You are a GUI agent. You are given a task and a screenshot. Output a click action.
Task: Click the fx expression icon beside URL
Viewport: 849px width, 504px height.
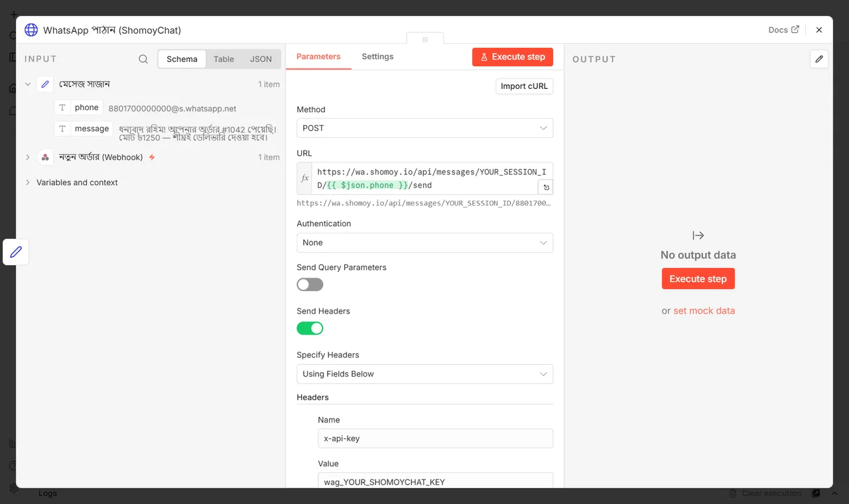click(304, 178)
